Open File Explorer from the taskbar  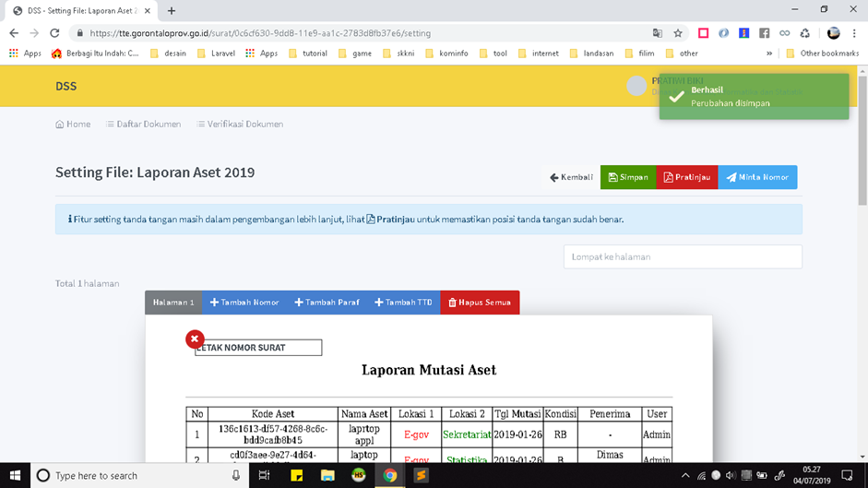coord(327,475)
